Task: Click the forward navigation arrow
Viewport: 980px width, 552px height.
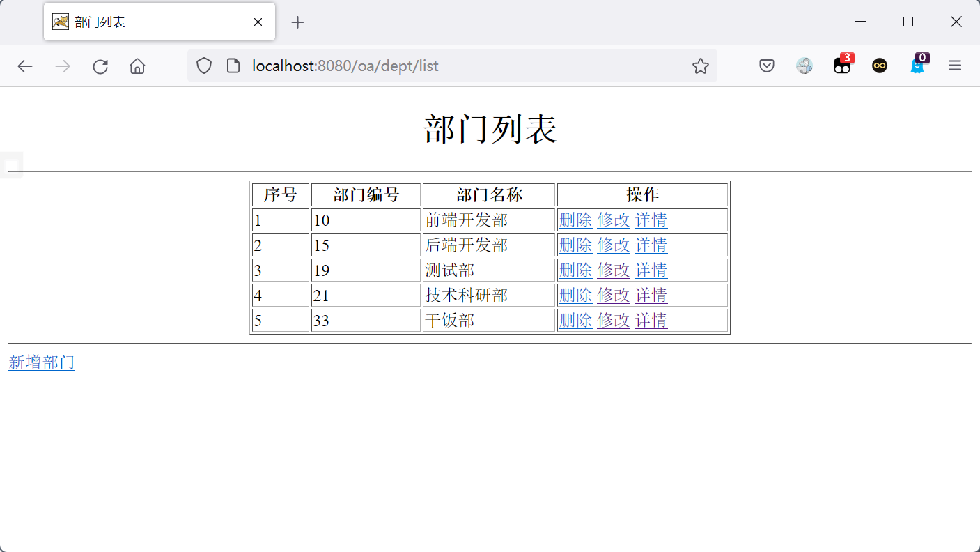Action: click(63, 66)
